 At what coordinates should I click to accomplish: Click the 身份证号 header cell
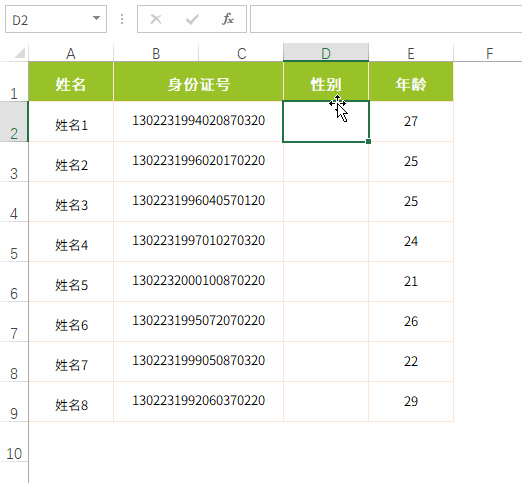click(199, 82)
